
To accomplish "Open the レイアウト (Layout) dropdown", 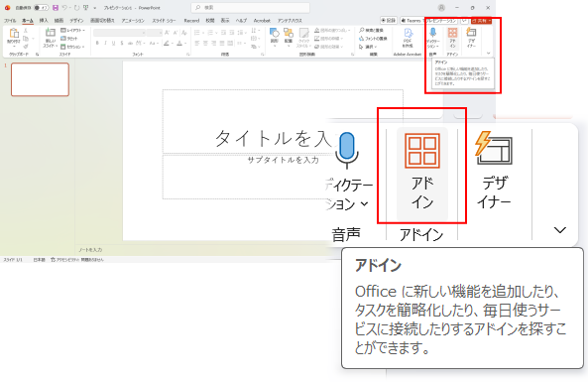I will point(72,31).
